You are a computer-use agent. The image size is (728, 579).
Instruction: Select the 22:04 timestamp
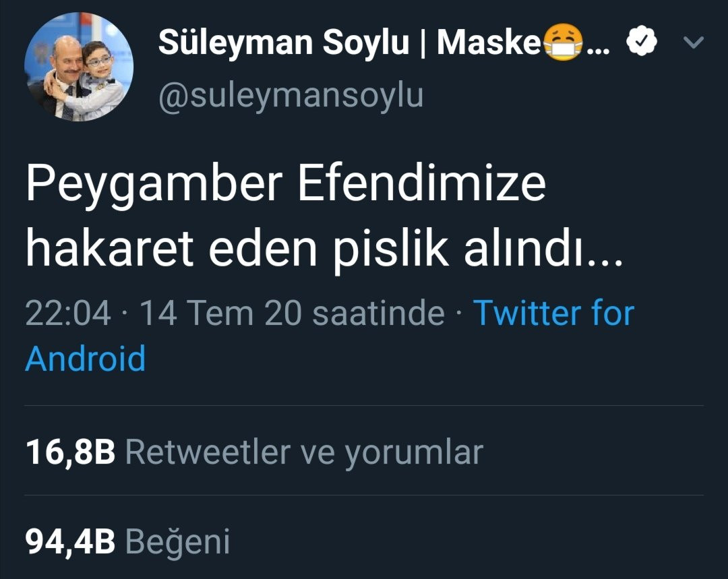click(68, 313)
